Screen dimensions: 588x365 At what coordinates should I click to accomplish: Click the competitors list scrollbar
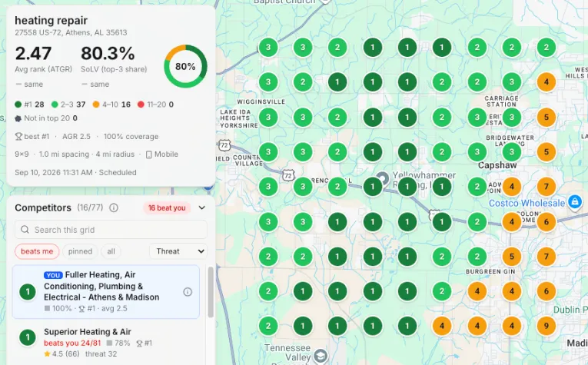tap(211, 292)
